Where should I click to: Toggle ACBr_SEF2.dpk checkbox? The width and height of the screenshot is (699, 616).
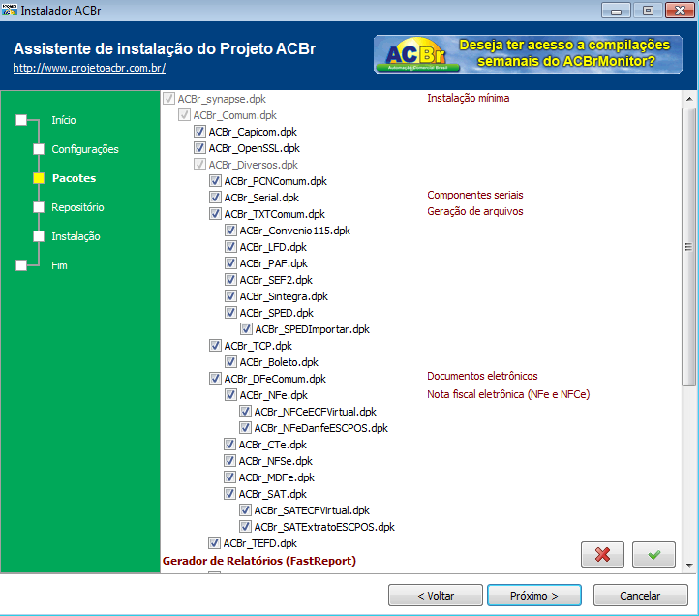tap(230, 280)
